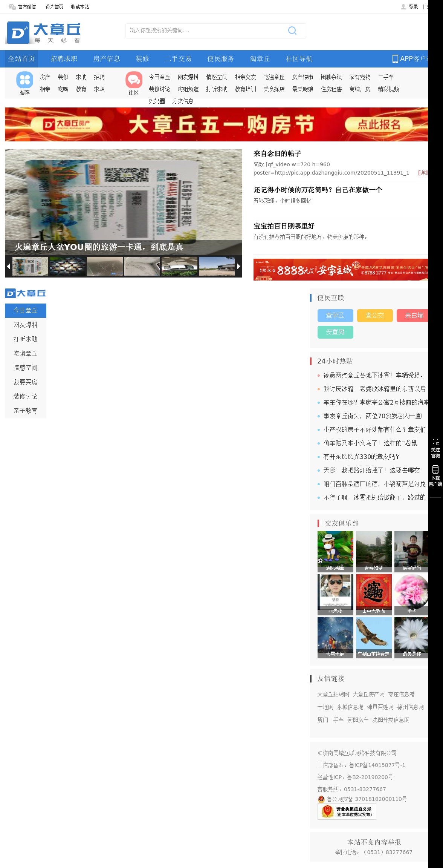Open member avatar 大雪无痕
Screen dimensions: 443x868
[x=335, y=638]
